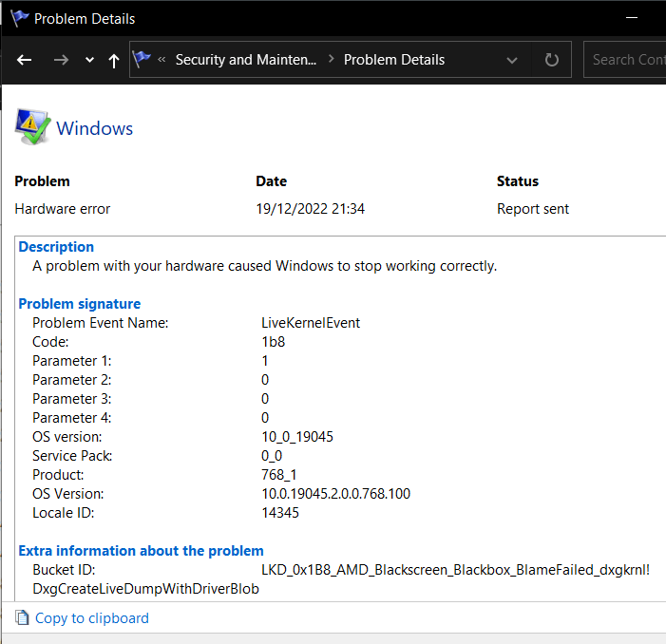
Task: Select the Problem Details breadcrumb
Action: (394, 60)
